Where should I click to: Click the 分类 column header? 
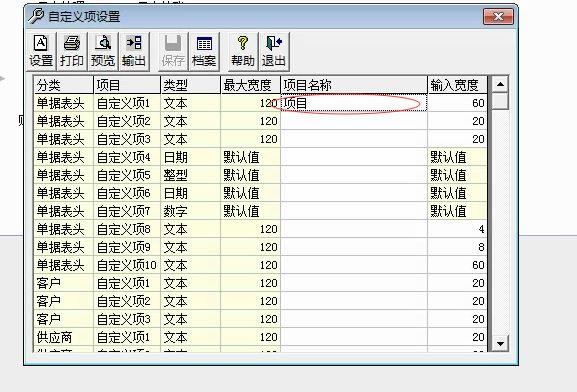pyautogui.click(x=64, y=85)
